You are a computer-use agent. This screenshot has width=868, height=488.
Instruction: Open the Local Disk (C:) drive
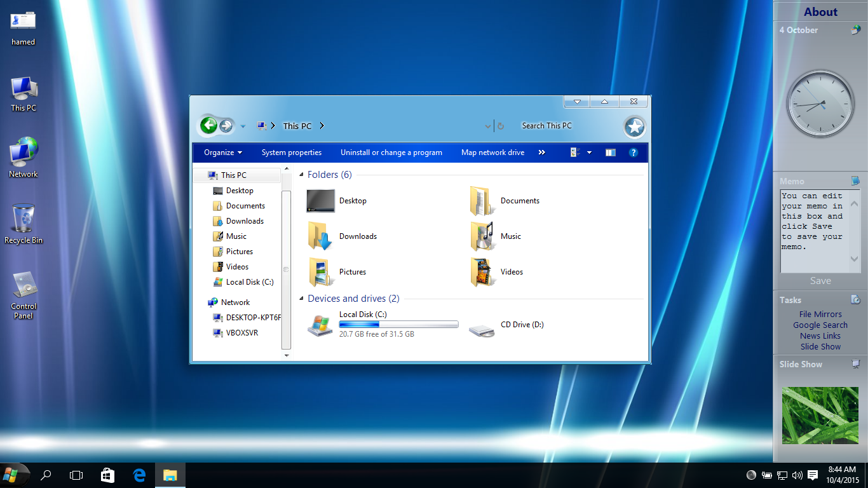pyautogui.click(x=320, y=325)
